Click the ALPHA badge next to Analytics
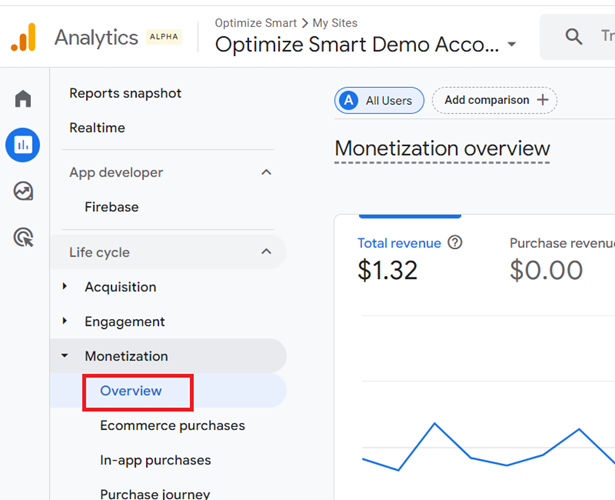 click(164, 37)
